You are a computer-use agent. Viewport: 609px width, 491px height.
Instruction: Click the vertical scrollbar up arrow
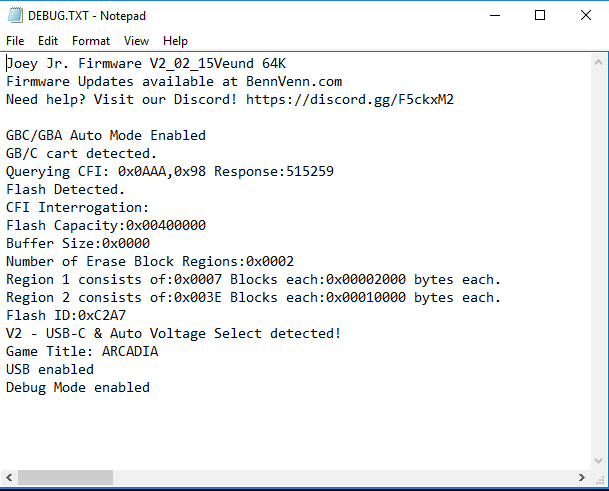[598, 62]
